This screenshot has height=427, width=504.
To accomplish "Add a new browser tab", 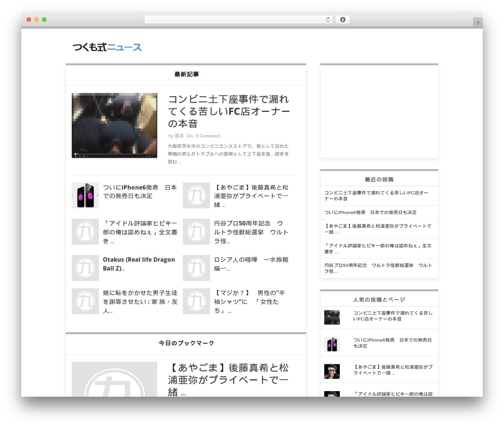I will (x=478, y=22).
